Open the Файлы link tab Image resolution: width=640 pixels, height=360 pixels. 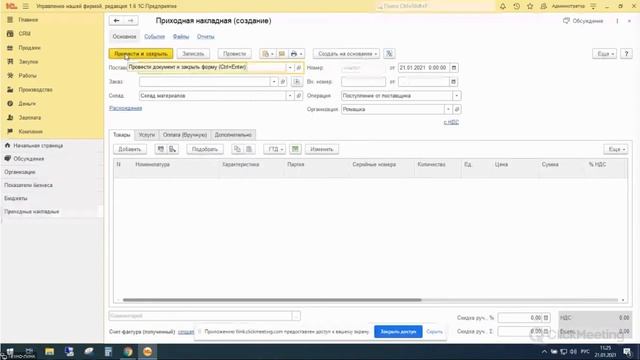point(181,36)
